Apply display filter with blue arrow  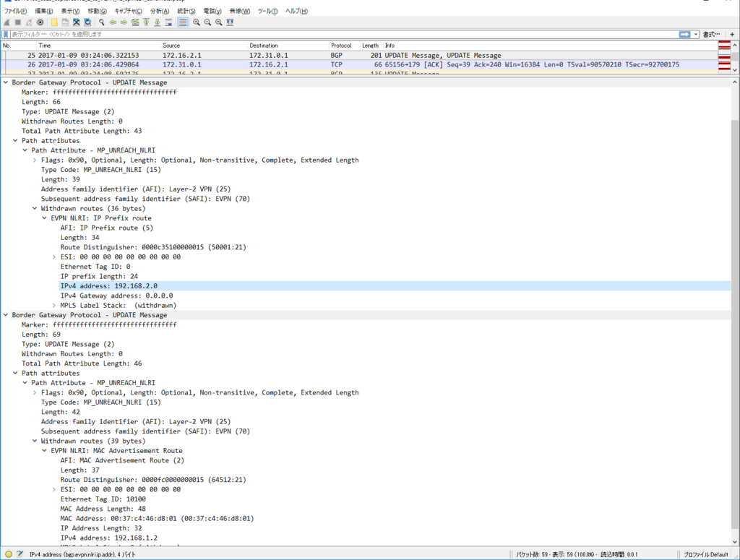click(x=684, y=35)
